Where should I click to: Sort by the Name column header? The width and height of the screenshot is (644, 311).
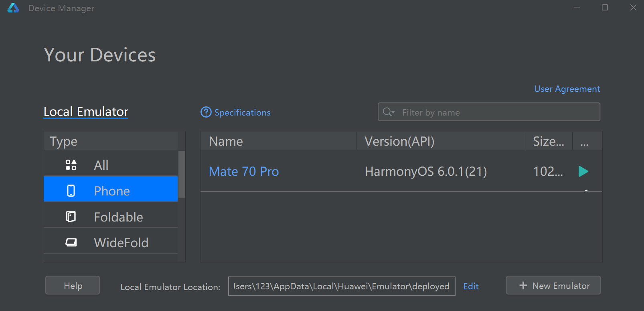coord(278,141)
